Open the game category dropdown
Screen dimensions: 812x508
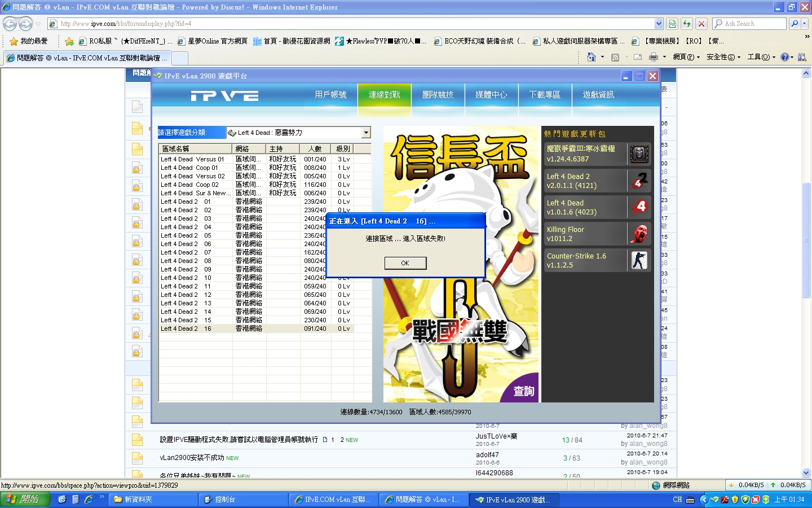tap(366, 133)
